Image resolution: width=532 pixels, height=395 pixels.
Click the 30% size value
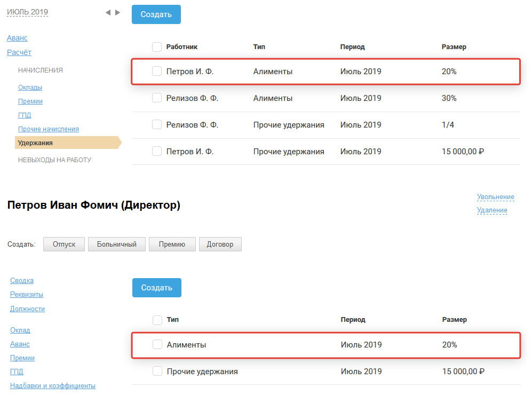[449, 98]
